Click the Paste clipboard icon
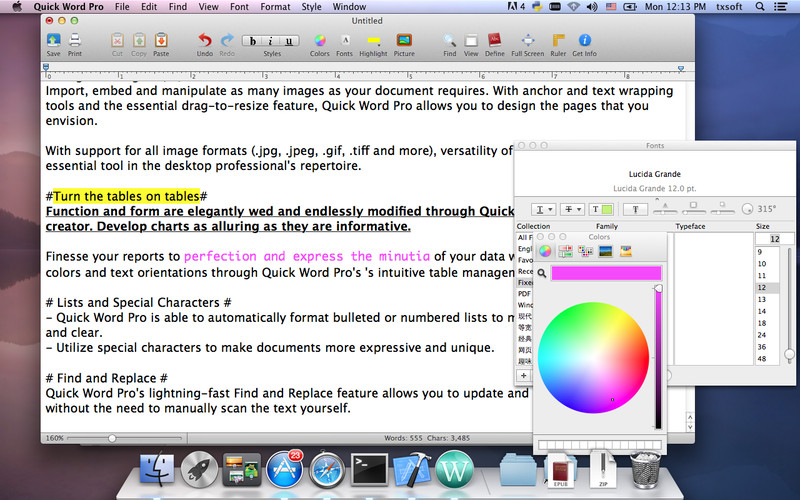Viewport: 800px width, 500px height. pyautogui.click(x=161, y=40)
